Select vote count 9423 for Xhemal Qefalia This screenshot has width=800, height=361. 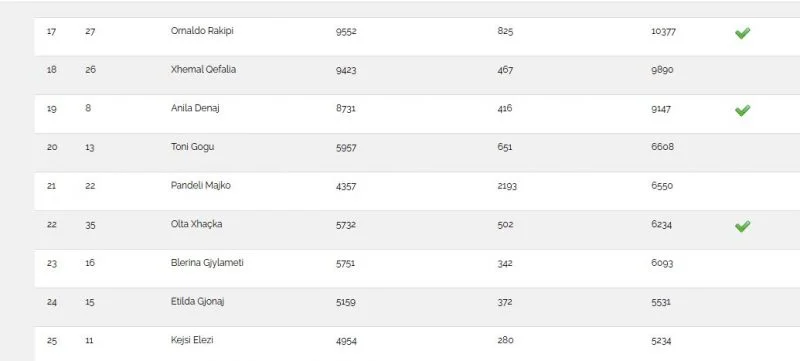click(x=346, y=70)
